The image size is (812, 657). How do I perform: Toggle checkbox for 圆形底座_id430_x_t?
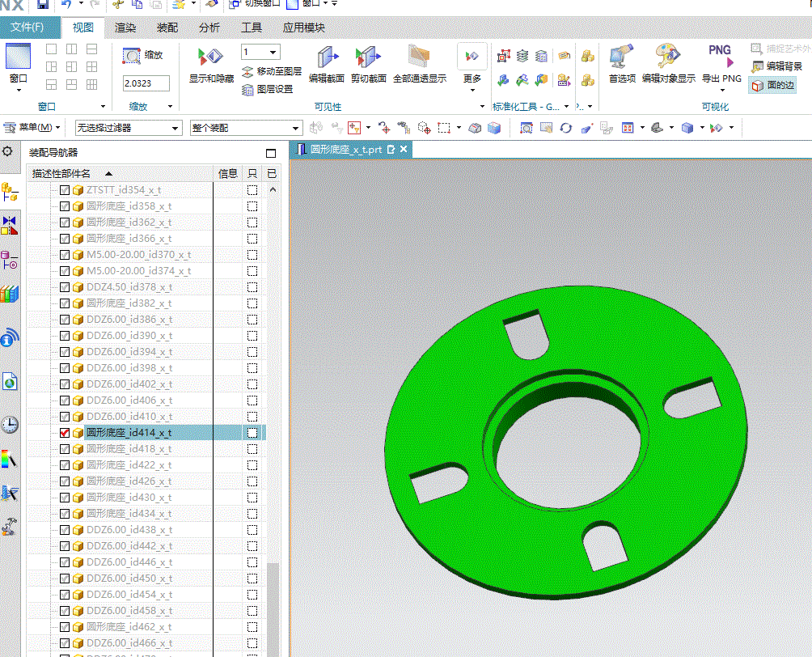pyautogui.click(x=65, y=498)
